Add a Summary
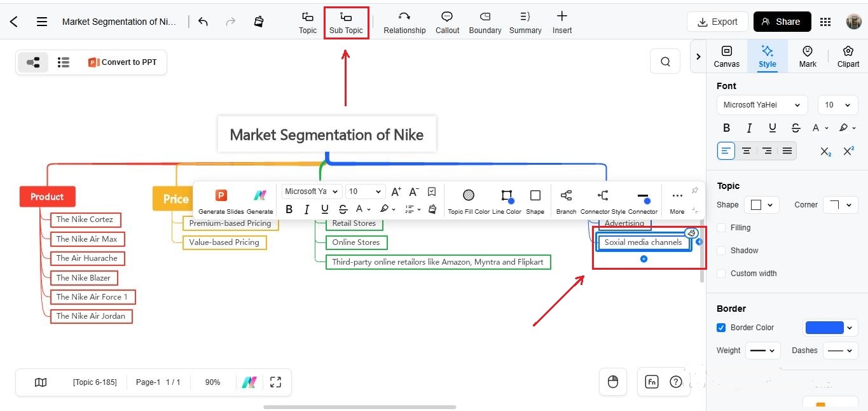 click(525, 22)
